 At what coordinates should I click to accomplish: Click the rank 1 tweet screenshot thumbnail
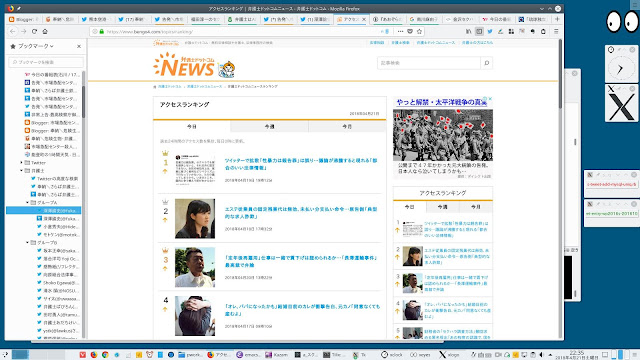click(195, 170)
